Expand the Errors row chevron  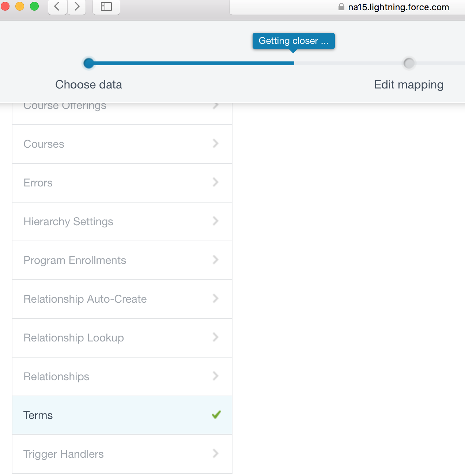[x=216, y=182]
